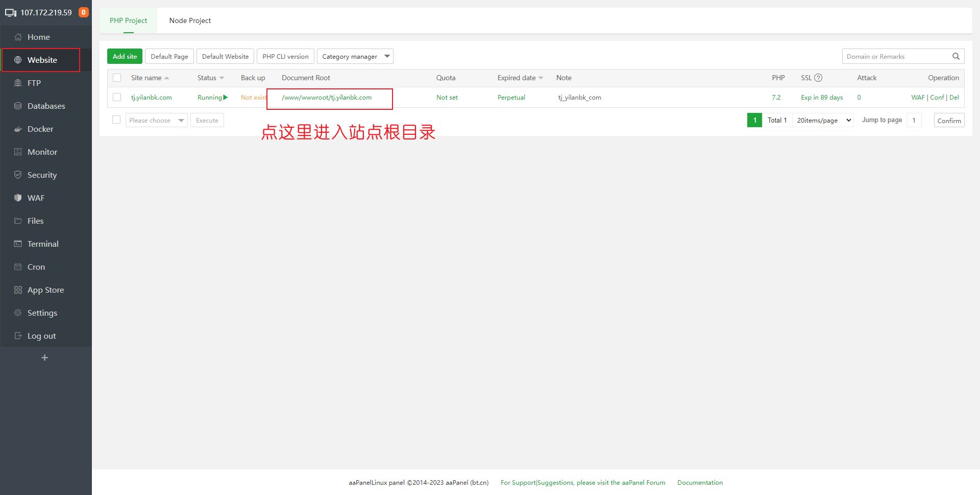Screen dimensions: 980x495
Task: Click Exp in 89 days SSL link
Action: point(822,97)
